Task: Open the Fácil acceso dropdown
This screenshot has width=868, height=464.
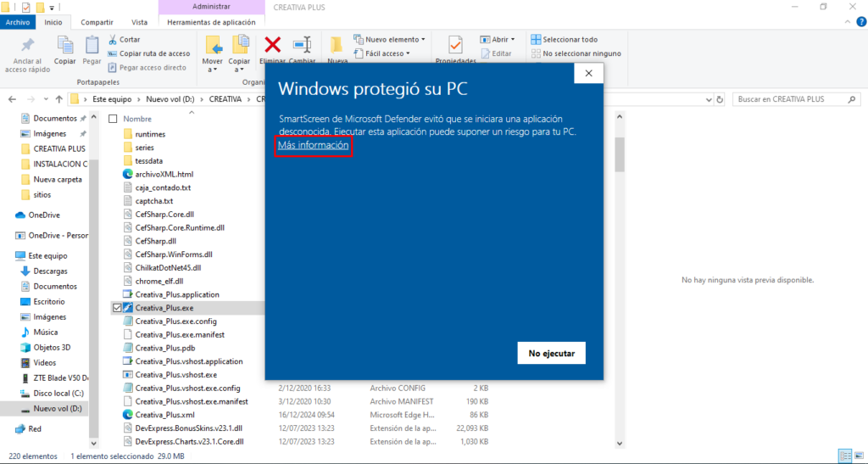Action: (382, 53)
